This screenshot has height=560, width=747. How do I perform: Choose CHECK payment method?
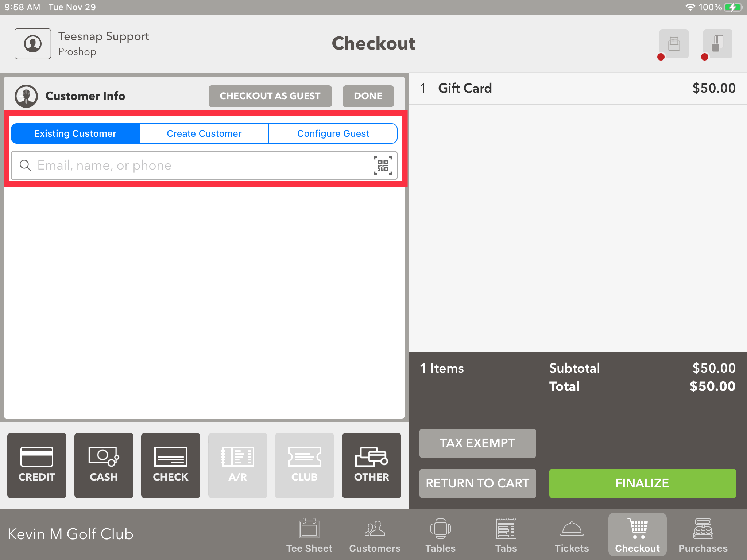pos(171,465)
